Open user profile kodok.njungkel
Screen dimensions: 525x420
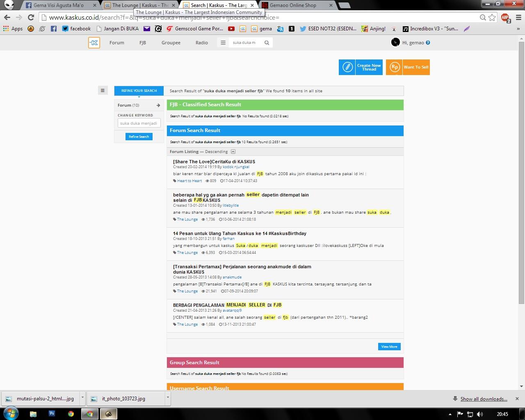236,167
